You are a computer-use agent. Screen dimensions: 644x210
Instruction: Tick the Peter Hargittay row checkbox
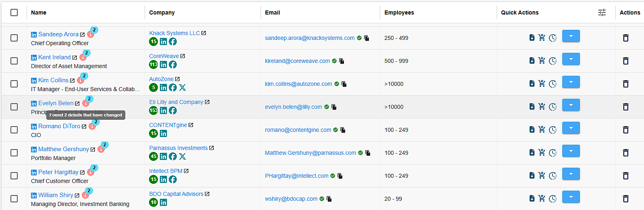(x=14, y=176)
